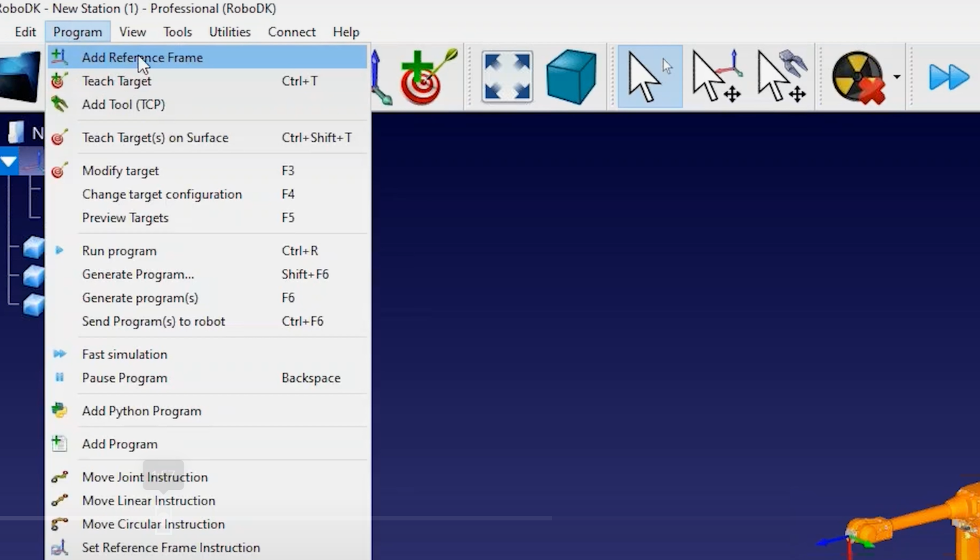Click the Check Collisions radiation icon
This screenshot has height=560, width=980.
tap(858, 77)
